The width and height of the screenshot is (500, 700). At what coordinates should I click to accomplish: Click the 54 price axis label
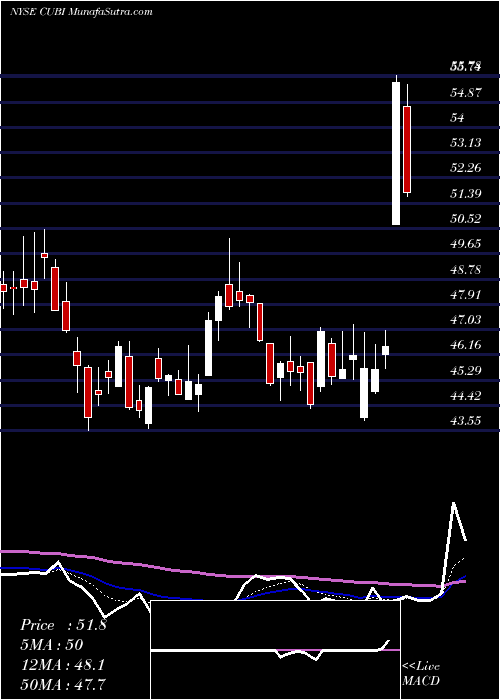click(x=458, y=118)
